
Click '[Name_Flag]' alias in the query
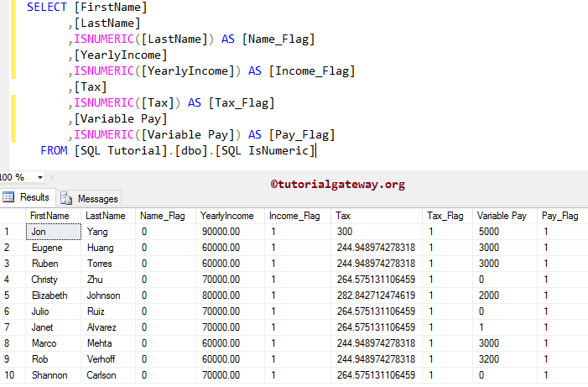tap(278, 39)
